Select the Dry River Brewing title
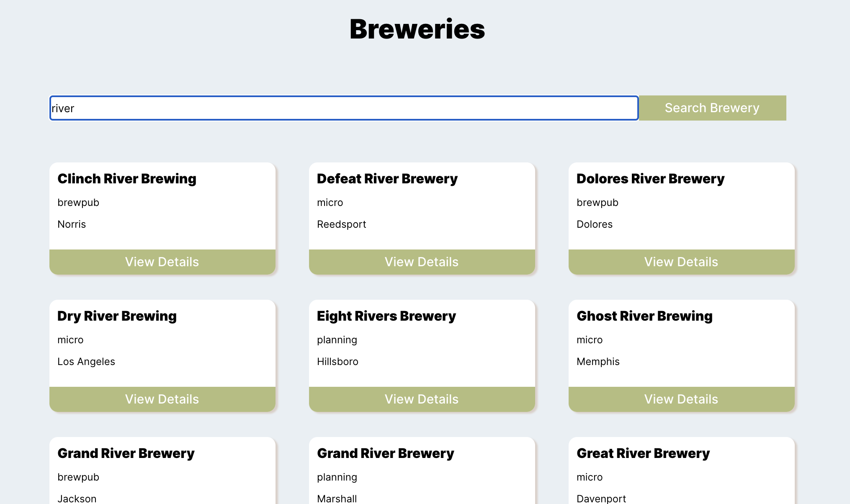Image resolution: width=850 pixels, height=504 pixels. [117, 316]
